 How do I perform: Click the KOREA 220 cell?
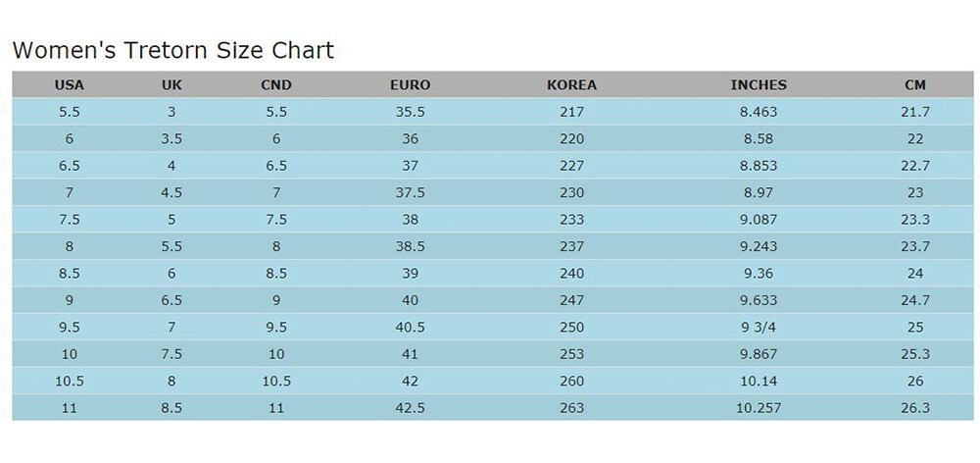point(571,139)
